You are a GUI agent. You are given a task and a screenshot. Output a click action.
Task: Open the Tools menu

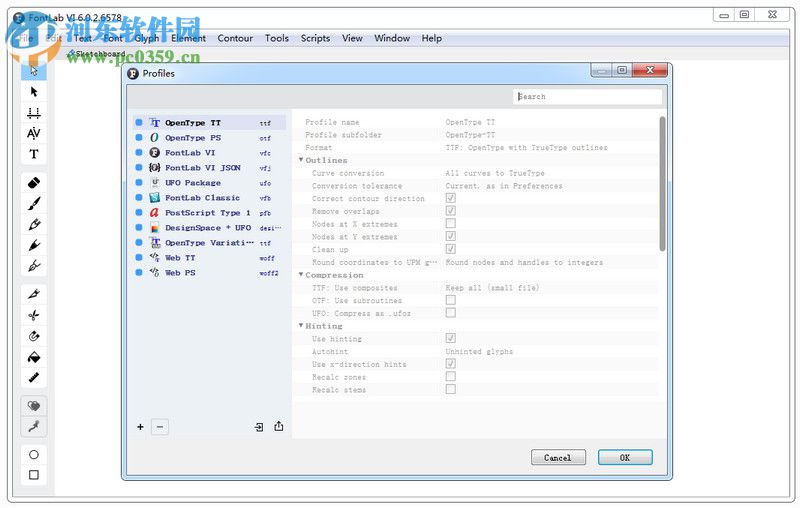[277, 38]
